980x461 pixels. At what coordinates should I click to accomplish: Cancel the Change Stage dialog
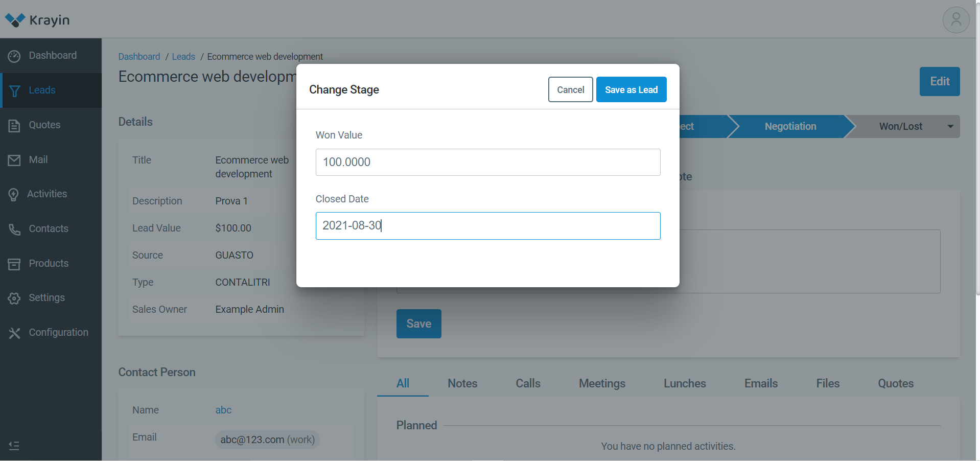click(570, 90)
